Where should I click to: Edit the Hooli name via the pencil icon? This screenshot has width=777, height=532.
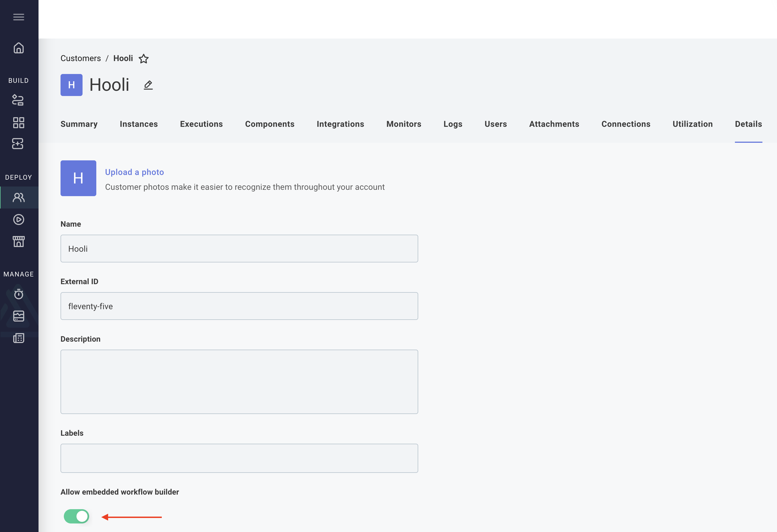pos(148,85)
